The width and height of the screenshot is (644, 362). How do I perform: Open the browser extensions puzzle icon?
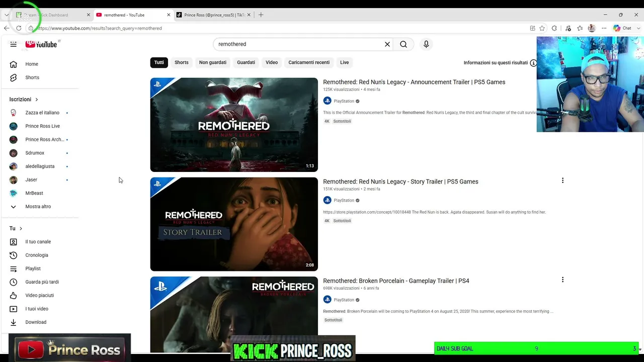[x=554, y=28]
